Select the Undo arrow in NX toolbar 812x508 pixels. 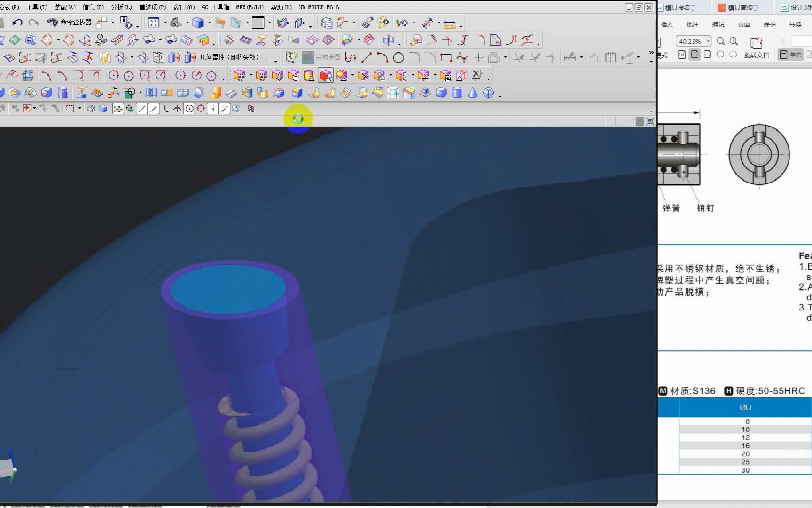coord(18,22)
